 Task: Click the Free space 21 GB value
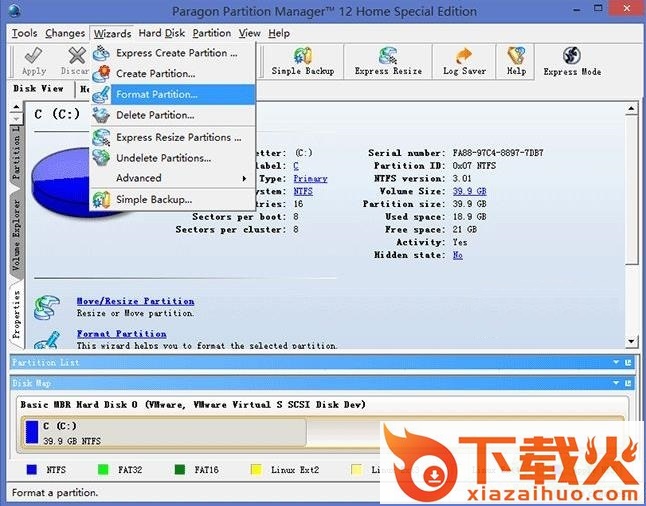(x=465, y=230)
